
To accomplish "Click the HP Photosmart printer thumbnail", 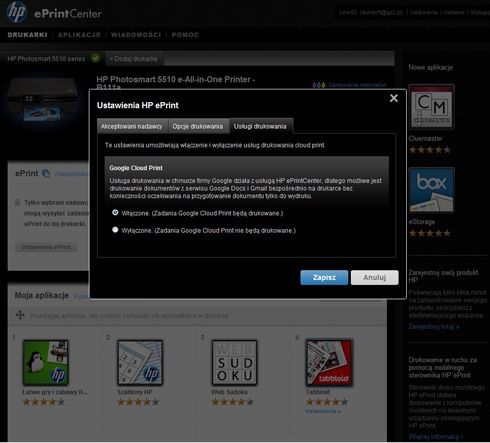I will [x=43, y=100].
